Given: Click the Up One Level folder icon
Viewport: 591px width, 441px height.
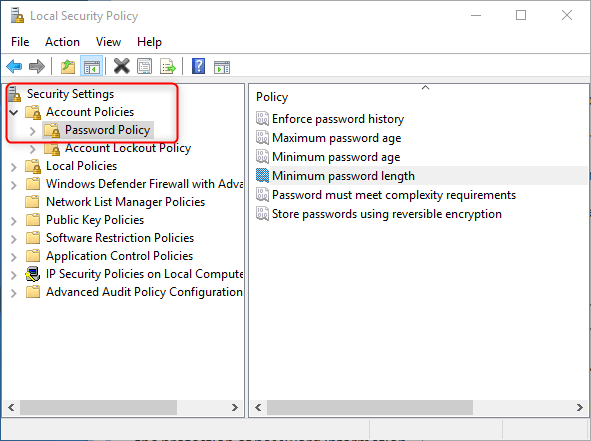Looking at the screenshot, I should [68, 67].
